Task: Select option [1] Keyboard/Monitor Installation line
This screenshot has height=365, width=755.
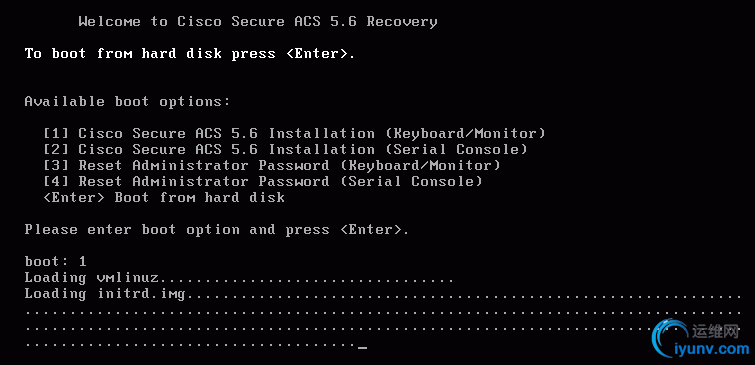Action: (294, 133)
